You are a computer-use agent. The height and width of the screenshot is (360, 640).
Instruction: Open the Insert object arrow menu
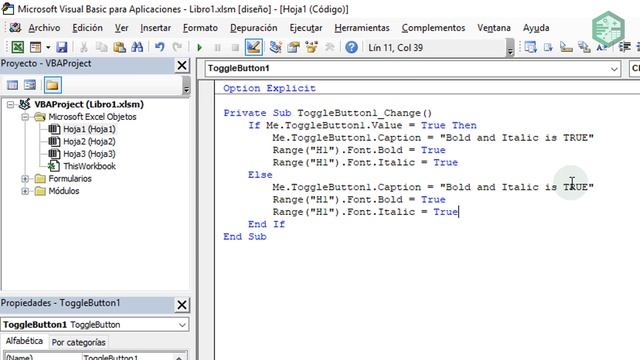[48, 47]
